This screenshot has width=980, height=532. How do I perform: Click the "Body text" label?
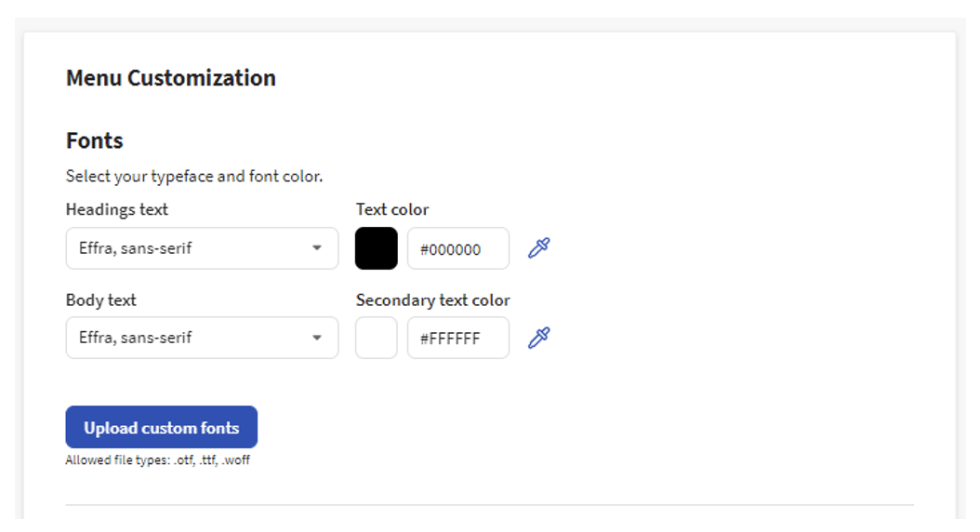pyautogui.click(x=101, y=300)
